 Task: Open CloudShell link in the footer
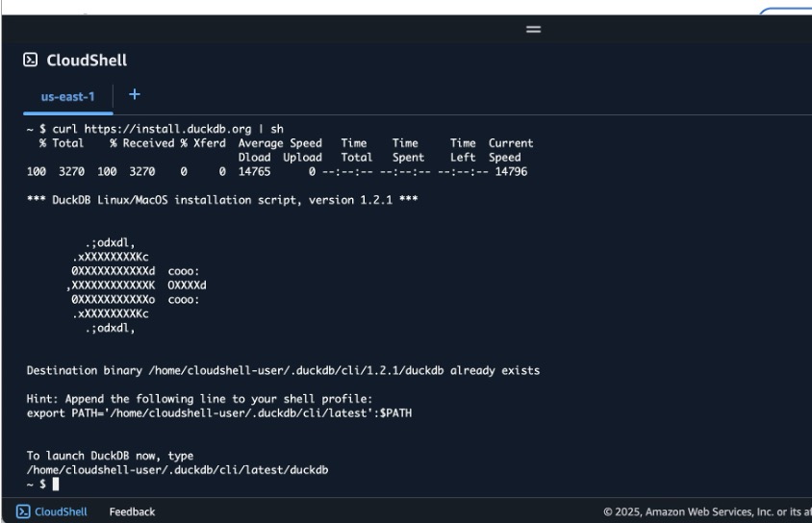[x=61, y=511]
